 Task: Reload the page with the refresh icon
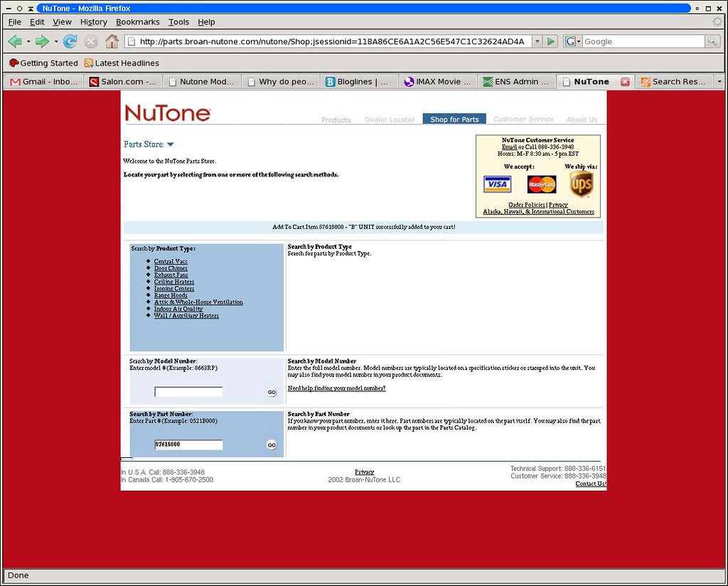70,41
